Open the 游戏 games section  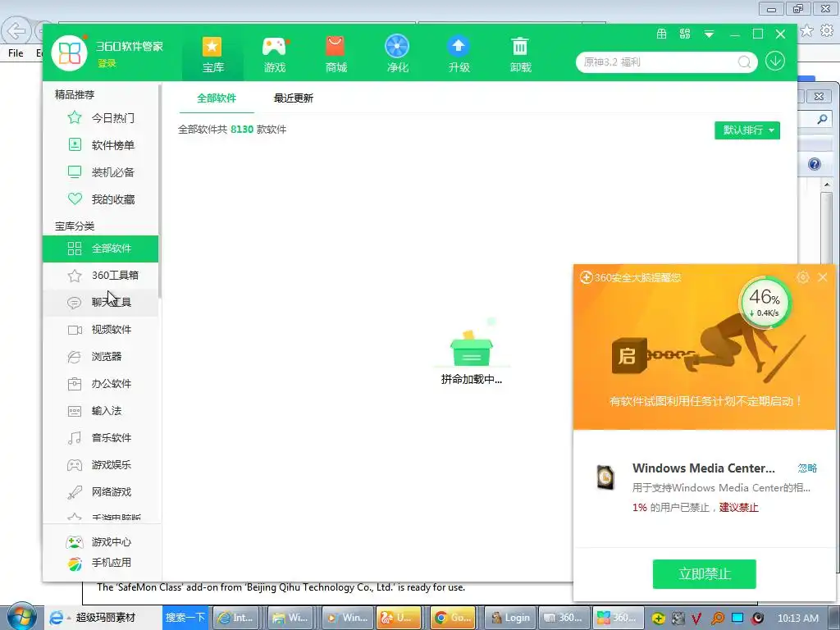[x=274, y=54]
